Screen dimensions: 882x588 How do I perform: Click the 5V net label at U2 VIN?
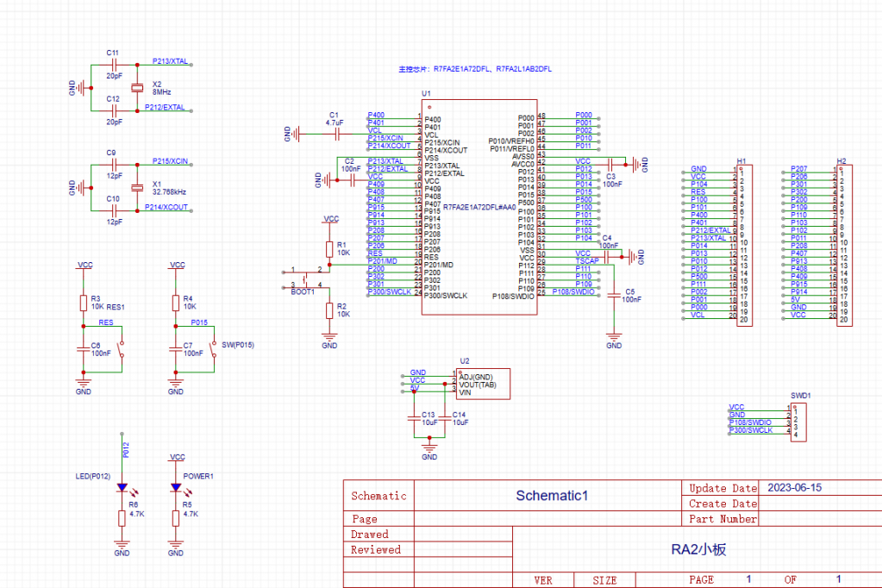coord(415,388)
